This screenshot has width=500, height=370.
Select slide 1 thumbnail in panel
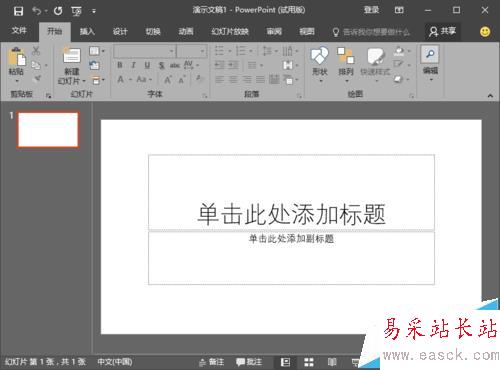(x=48, y=130)
